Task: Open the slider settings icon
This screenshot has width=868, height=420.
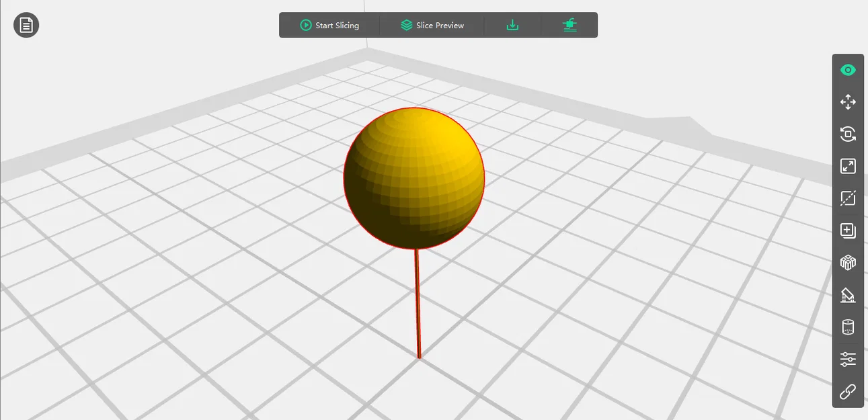Action: 848,359
